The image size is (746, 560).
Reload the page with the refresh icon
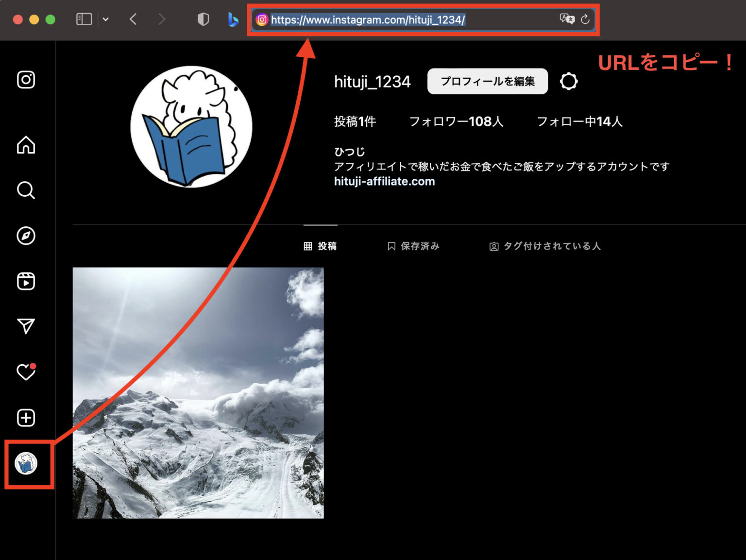(x=585, y=19)
